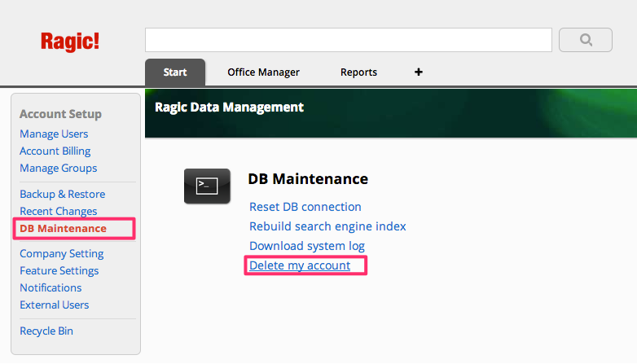Open Company Setting
Screen dimensions: 637x364
[62, 253]
